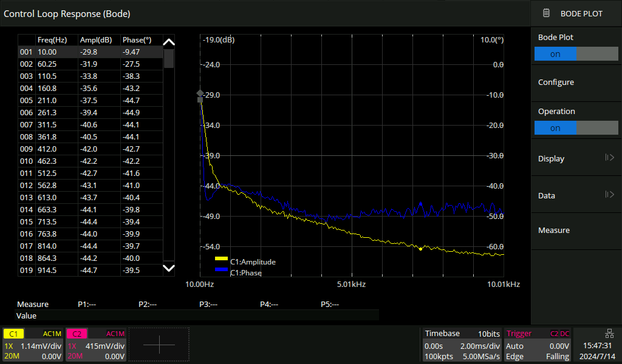622x364 pixels.
Task: Toggle the Operation on switch
Action: (x=576, y=128)
